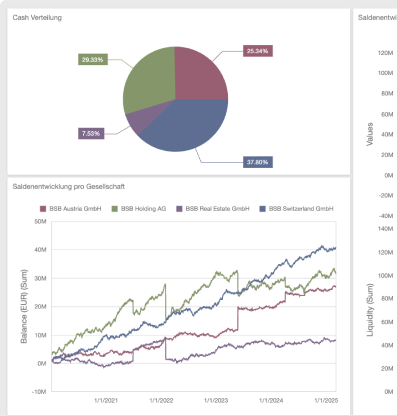Select the 7.53% pie label

pyautogui.click(x=91, y=133)
